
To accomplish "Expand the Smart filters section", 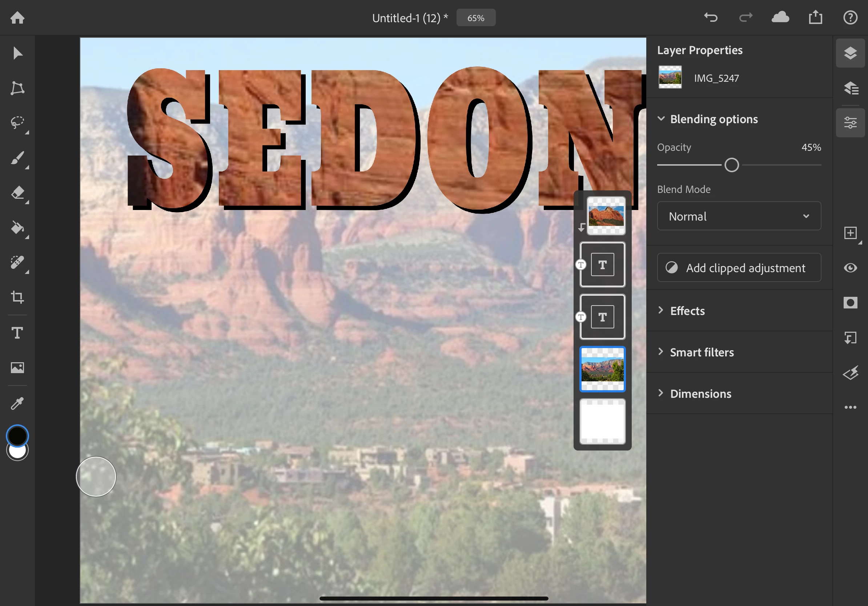I will click(701, 352).
